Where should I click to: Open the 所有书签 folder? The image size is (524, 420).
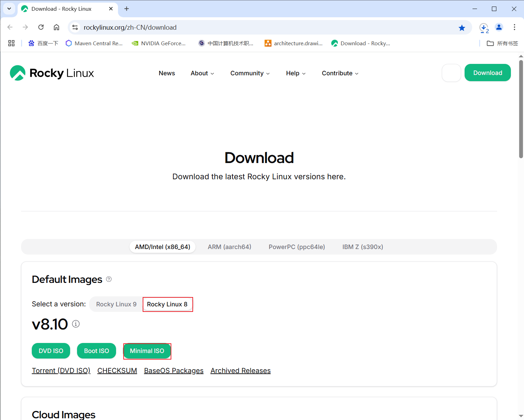[502, 43]
